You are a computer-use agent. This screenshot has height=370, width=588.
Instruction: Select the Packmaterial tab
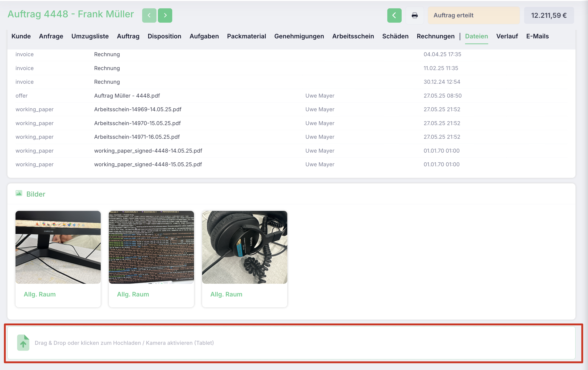click(246, 36)
